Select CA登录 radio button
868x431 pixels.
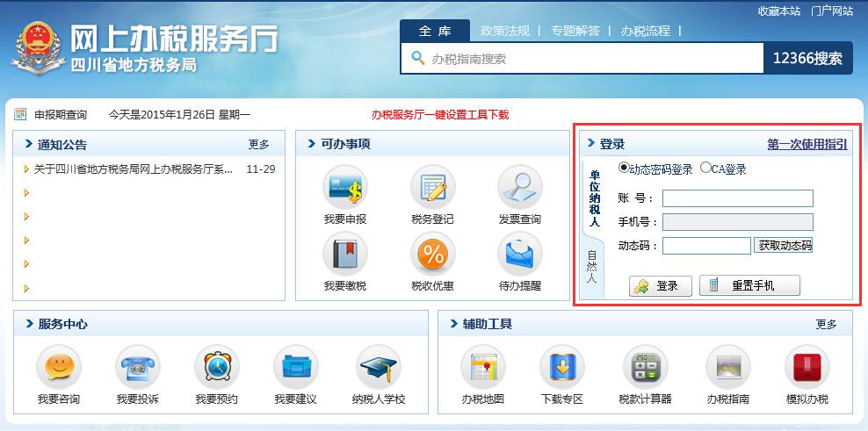click(x=705, y=168)
